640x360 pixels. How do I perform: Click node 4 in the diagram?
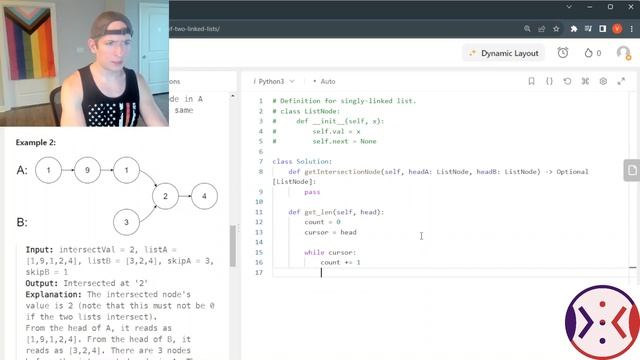(x=204, y=196)
